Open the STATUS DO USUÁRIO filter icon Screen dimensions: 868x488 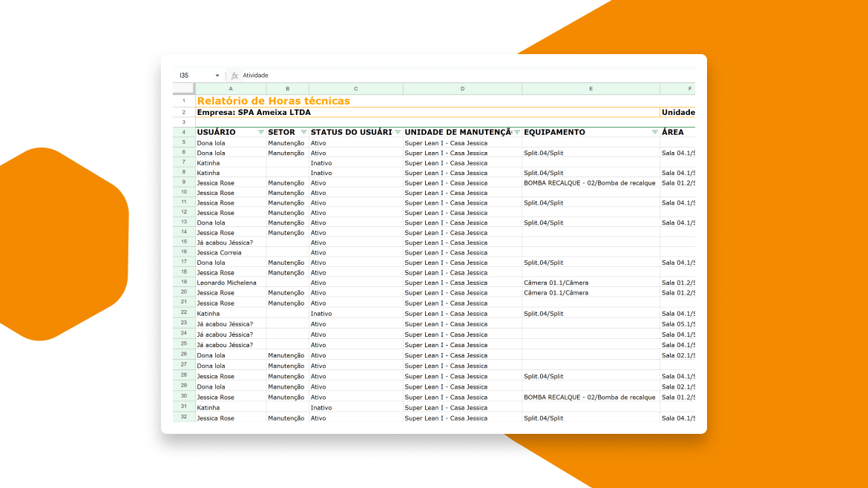pos(398,132)
